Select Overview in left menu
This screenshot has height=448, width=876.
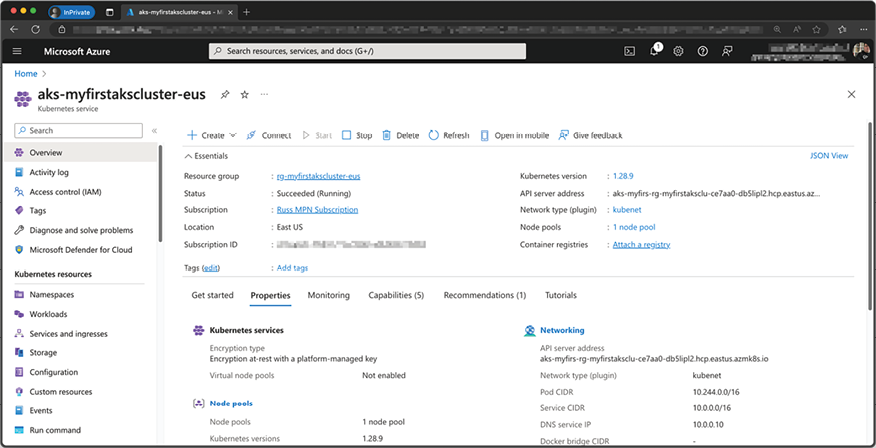tap(80, 152)
